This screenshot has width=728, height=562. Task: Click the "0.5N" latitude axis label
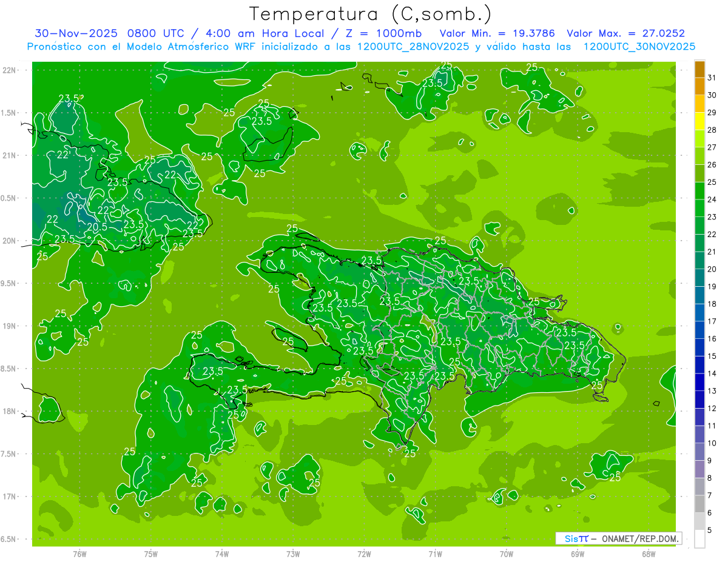click(x=8, y=198)
